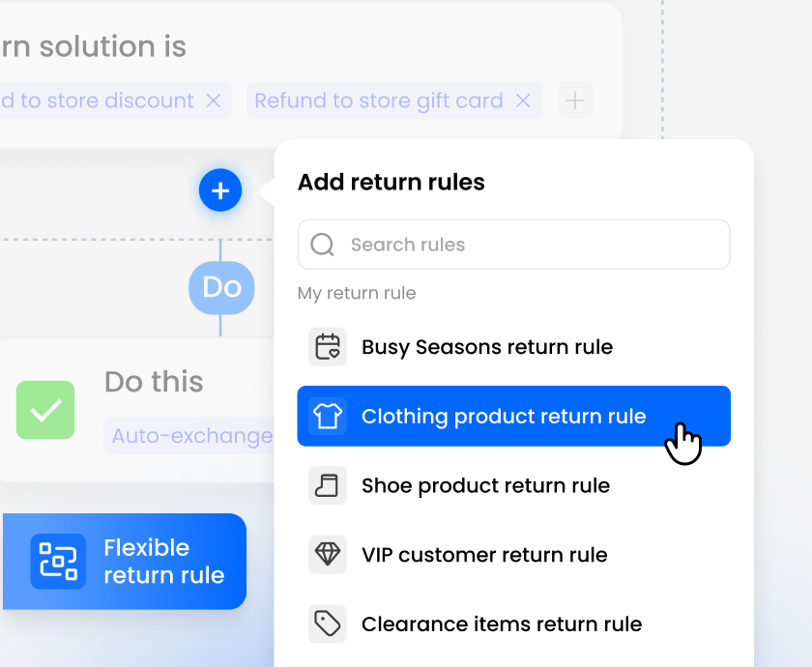The image size is (812, 667).
Task: Open the Do node in the flow
Action: (x=221, y=287)
